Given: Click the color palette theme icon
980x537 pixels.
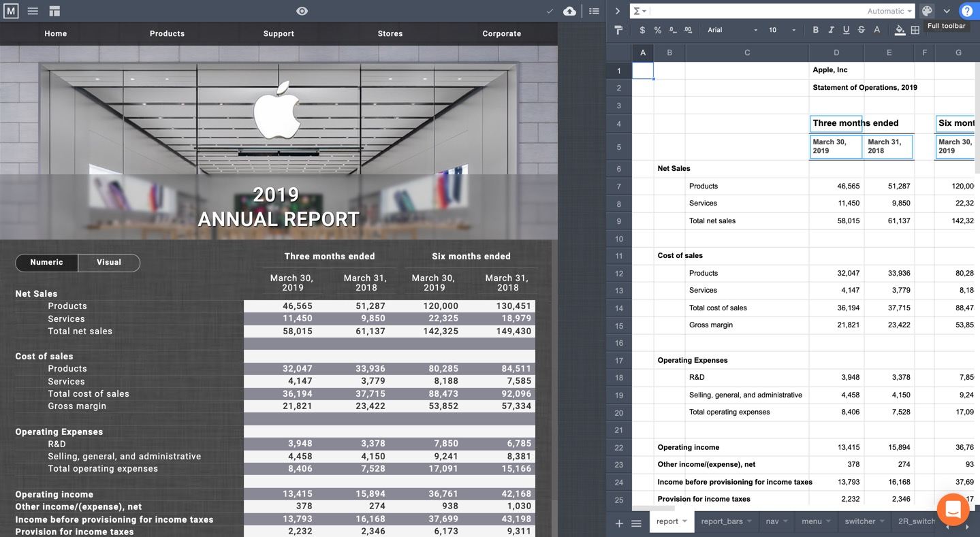Looking at the screenshot, I should click(x=927, y=11).
